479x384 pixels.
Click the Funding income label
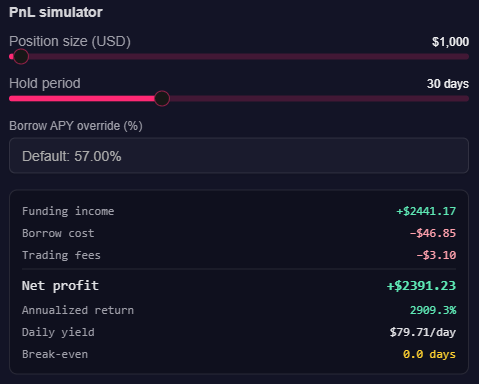(x=68, y=211)
